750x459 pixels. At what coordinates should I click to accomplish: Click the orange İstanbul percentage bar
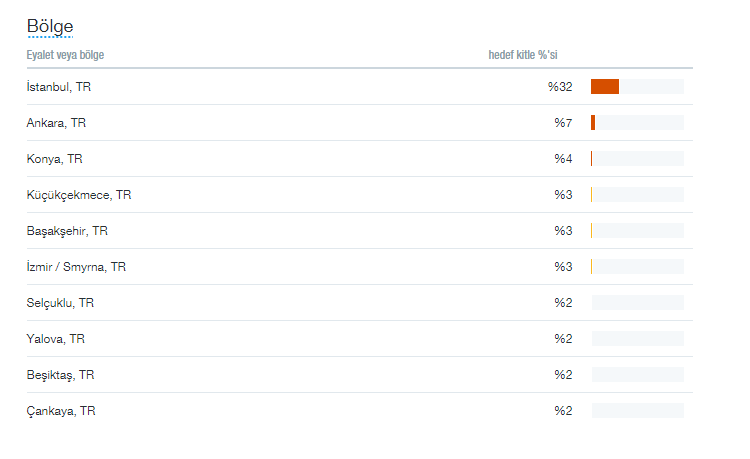pyautogui.click(x=605, y=87)
